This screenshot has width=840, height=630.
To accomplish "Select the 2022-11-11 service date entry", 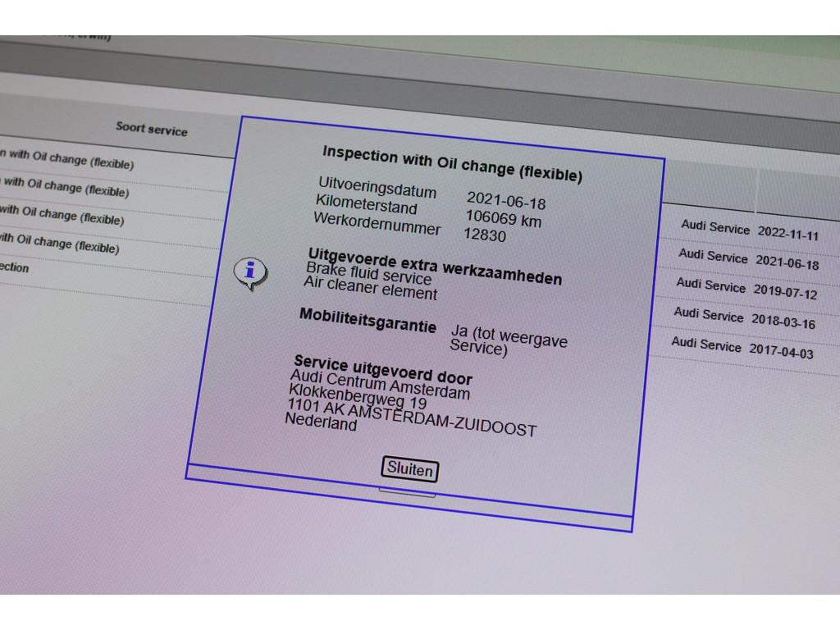I will [x=787, y=233].
